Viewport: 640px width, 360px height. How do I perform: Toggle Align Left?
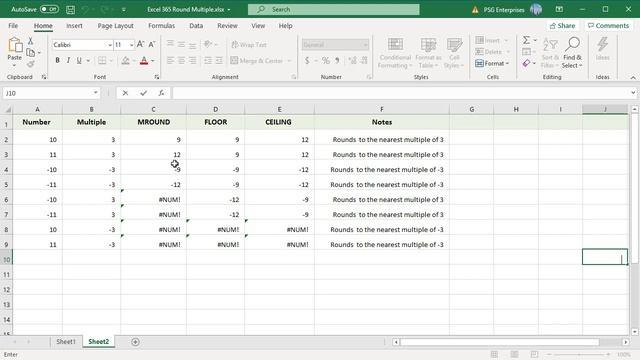[170, 60]
